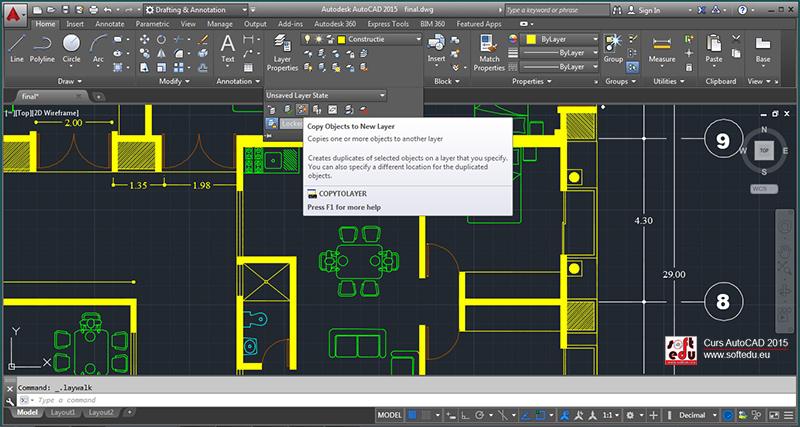Open the Decimal units dropdown in status bar
Viewport: 800px width, 427px height.
tap(698, 415)
